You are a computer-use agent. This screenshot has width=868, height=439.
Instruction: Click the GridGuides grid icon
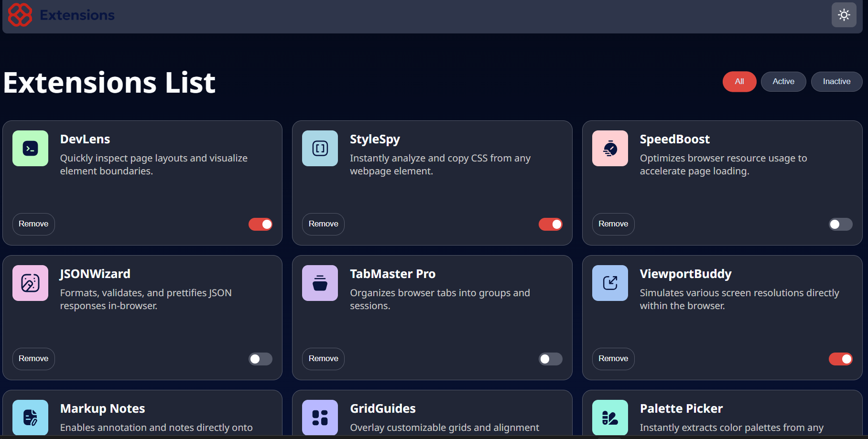click(320, 418)
